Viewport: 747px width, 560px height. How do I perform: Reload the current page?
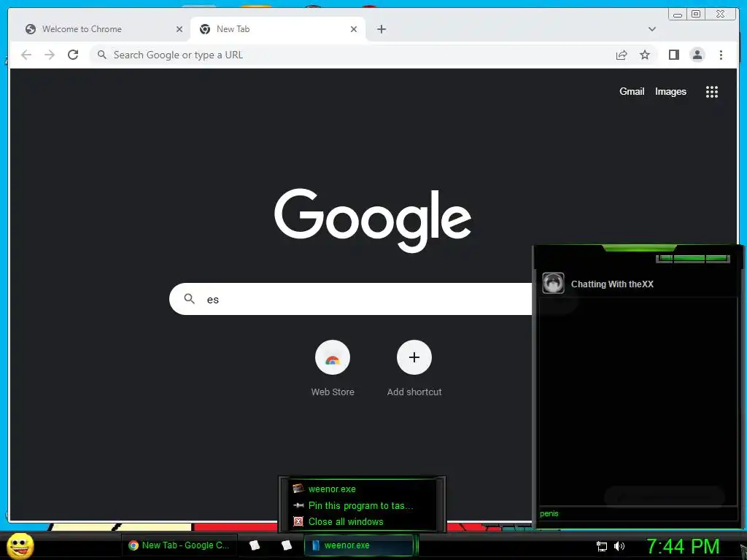tap(73, 55)
